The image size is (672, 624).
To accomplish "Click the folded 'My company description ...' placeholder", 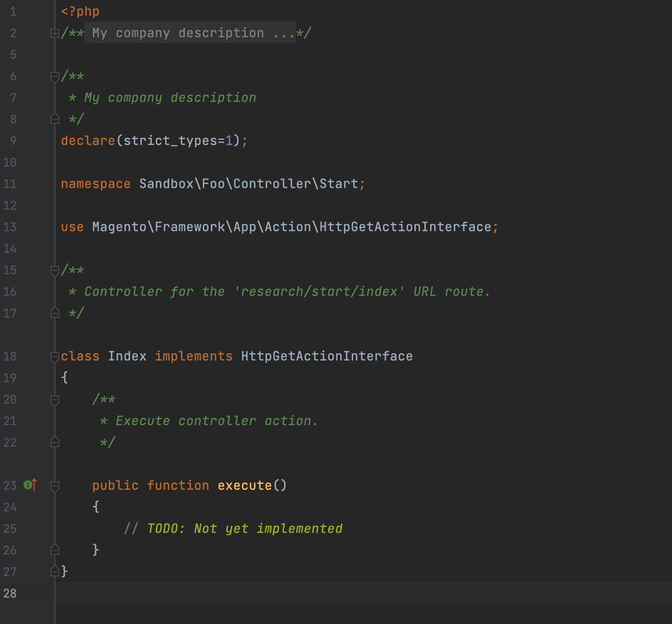I will click(190, 32).
